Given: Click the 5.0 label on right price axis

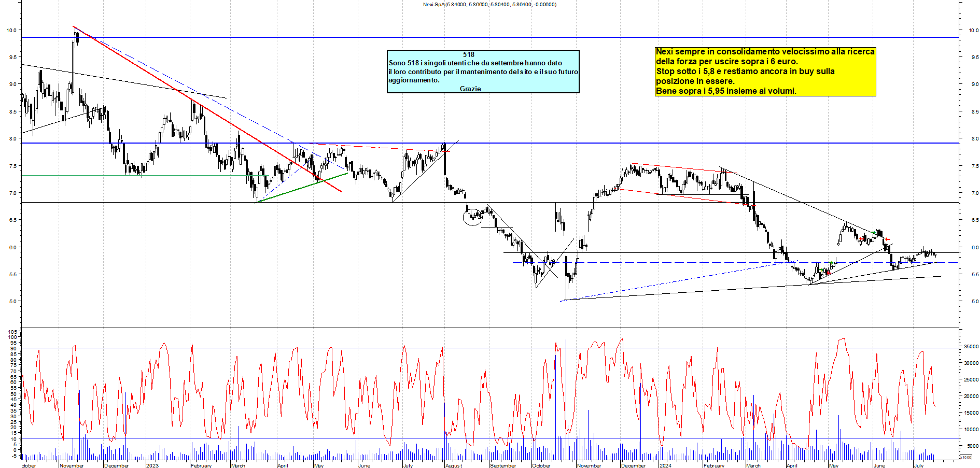Looking at the screenshot, I should coord(975,301).
